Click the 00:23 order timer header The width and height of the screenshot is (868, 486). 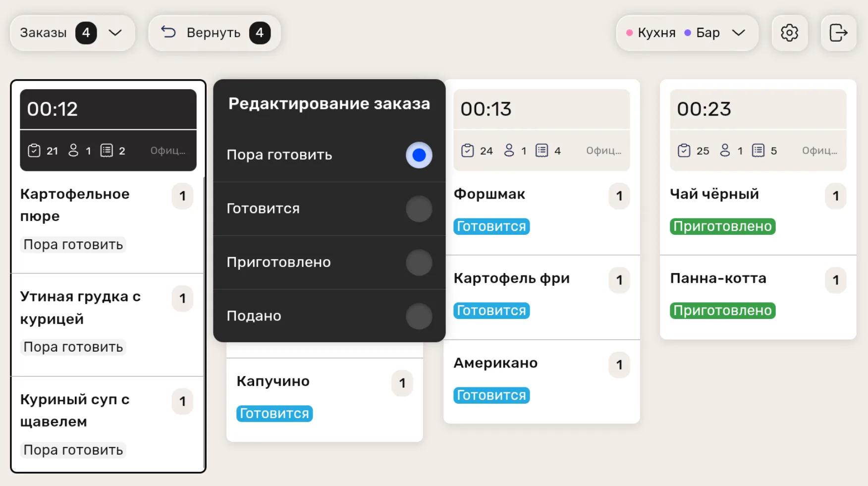tap(758, 109)
